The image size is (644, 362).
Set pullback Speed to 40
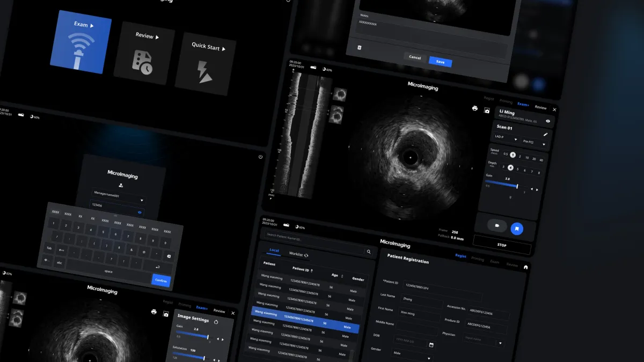(x=541, y=160)
